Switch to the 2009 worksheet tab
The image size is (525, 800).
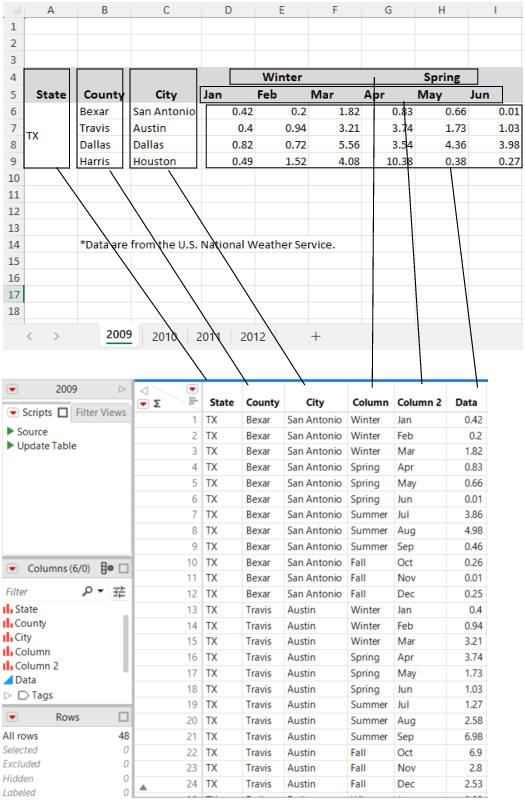(x=119, y=335)
